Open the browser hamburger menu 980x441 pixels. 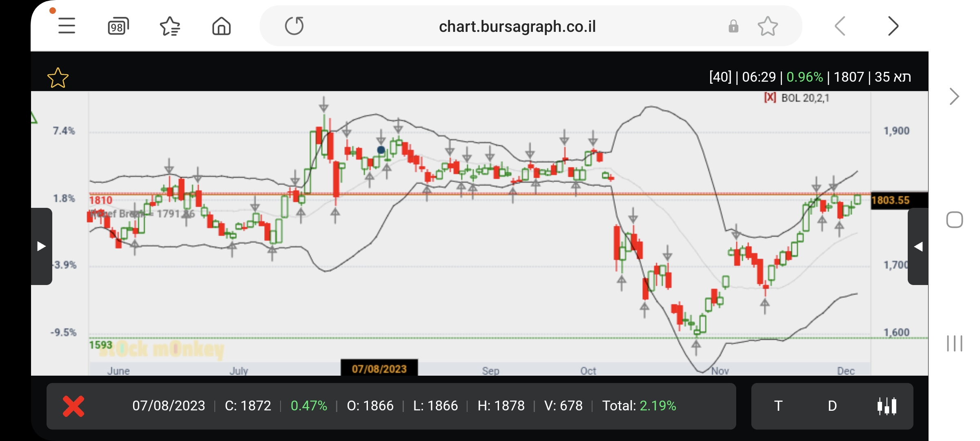pos(67,26)
